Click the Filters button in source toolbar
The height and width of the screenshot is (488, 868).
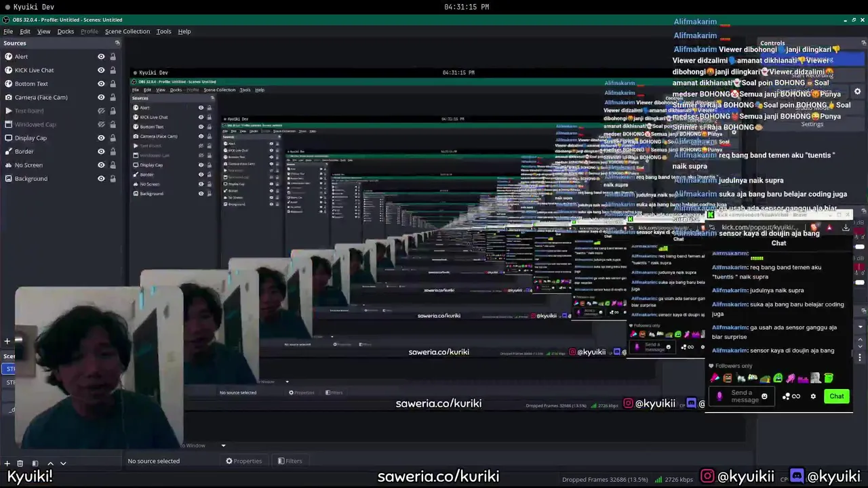[x=290, y=461]
